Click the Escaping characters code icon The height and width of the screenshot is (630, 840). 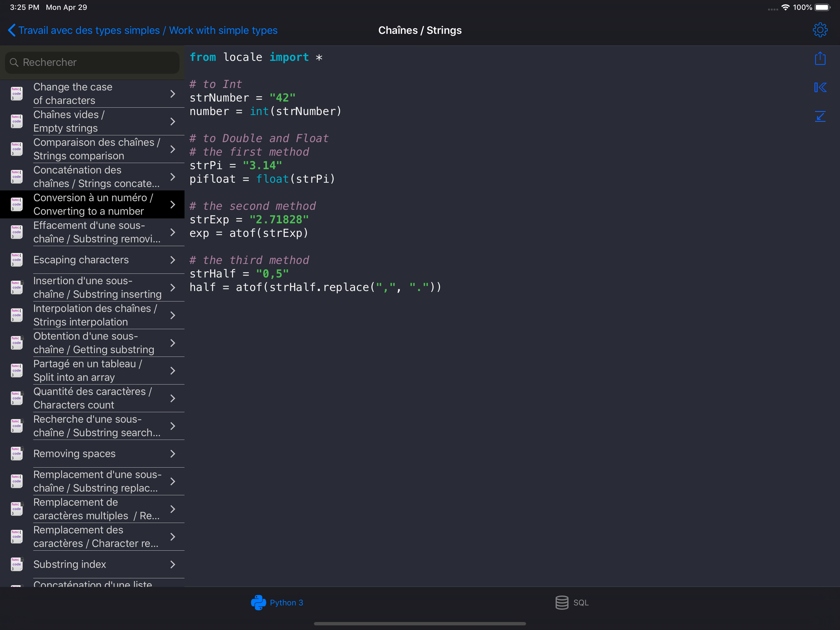17,260
